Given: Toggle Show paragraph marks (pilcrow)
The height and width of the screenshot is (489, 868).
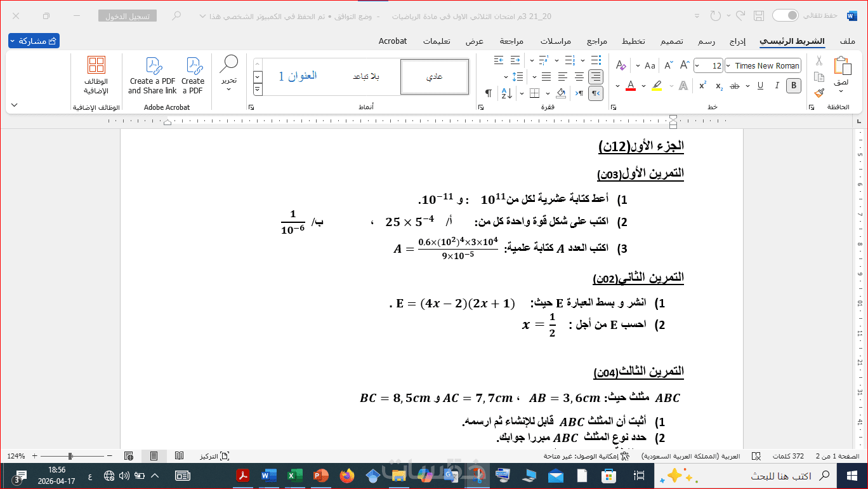Looking at the screenshot, I should click(x=488, y=93).
